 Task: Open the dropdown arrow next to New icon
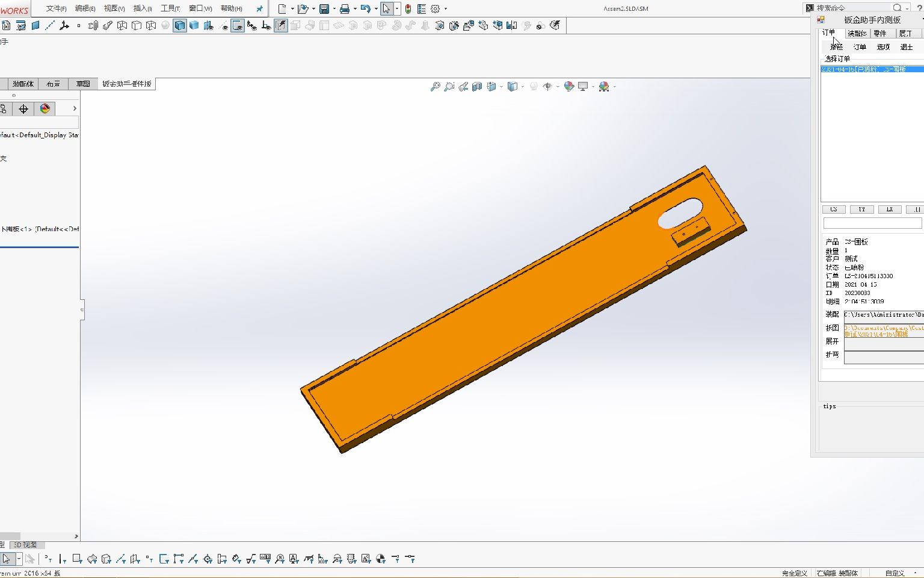[x=292, y=8]
